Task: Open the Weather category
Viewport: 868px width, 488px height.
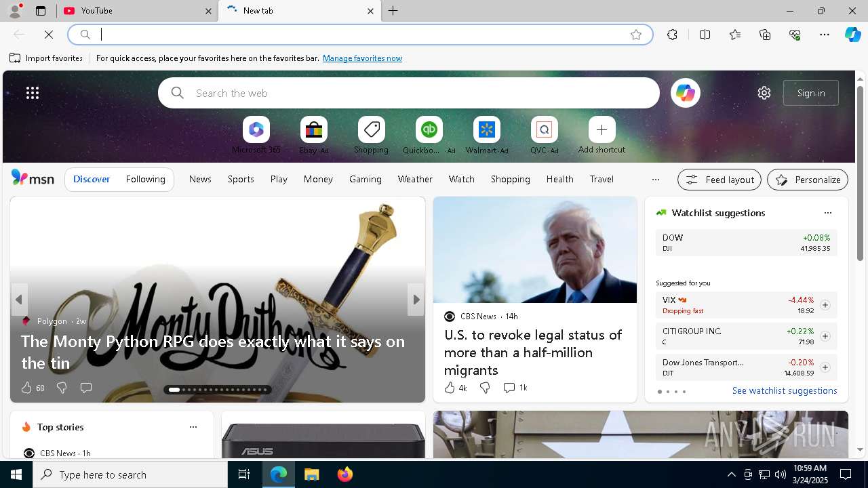Action: pos(415,179)
